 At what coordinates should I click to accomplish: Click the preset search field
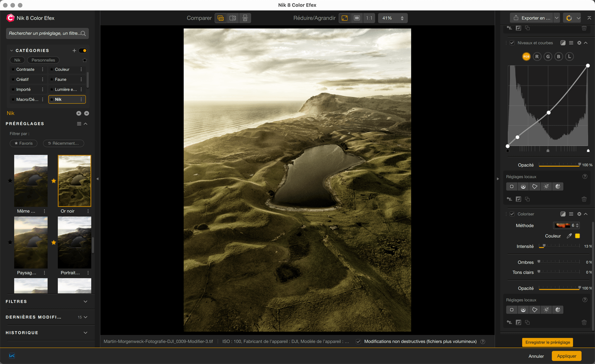[x=47, y=33]
